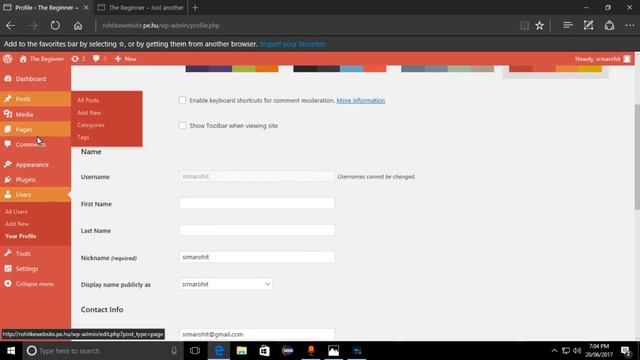The image size is (640, 360).
Task: Open File Explorer from the taskbar
Action: (x=242, y=351)
